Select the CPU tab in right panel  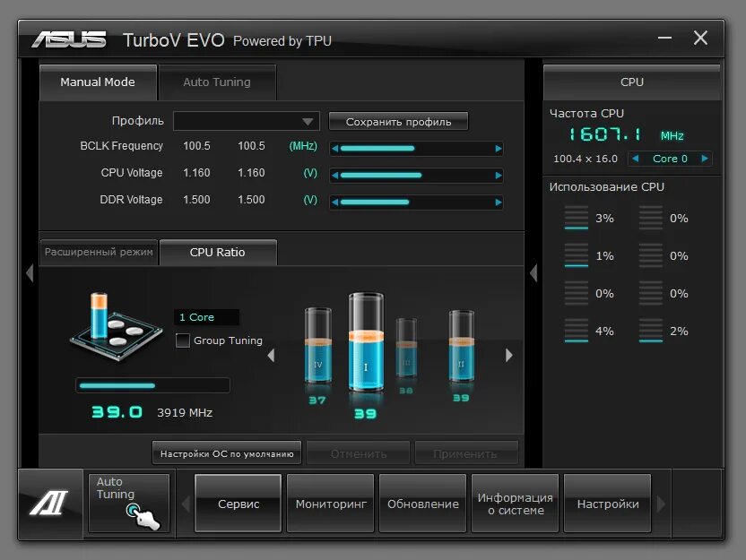click(x=632, y=82)
